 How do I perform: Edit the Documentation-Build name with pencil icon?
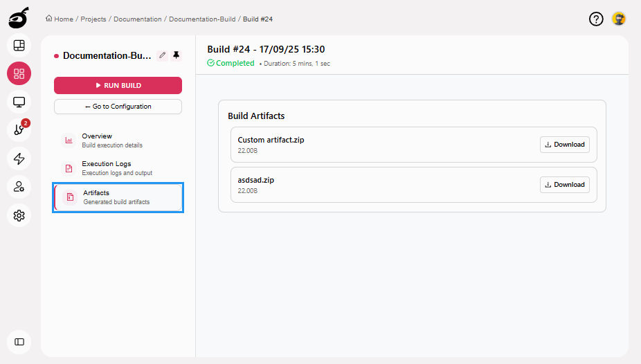162,55
